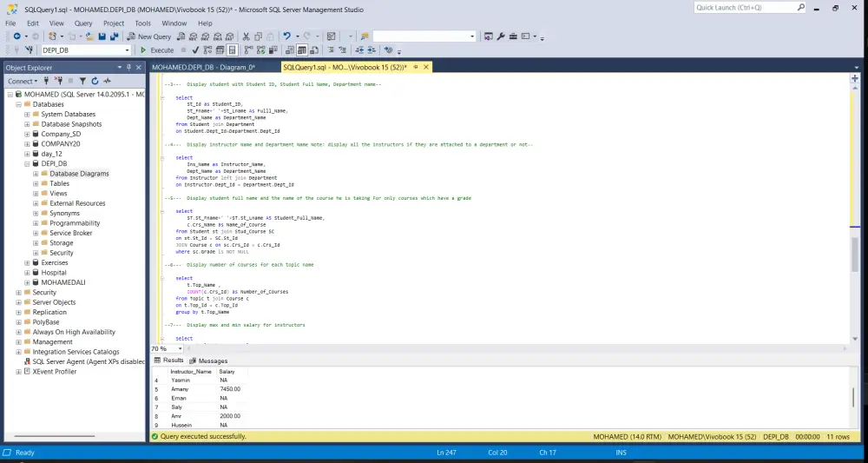This screenshot has height=463, width=868.
Task: Click the Instructor_Name column header
Action: point(191,372)
